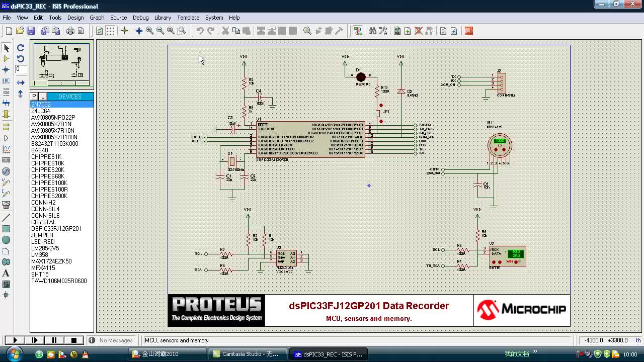Zoom in on the schematic

pyautogui.click(x=149, y=31)
